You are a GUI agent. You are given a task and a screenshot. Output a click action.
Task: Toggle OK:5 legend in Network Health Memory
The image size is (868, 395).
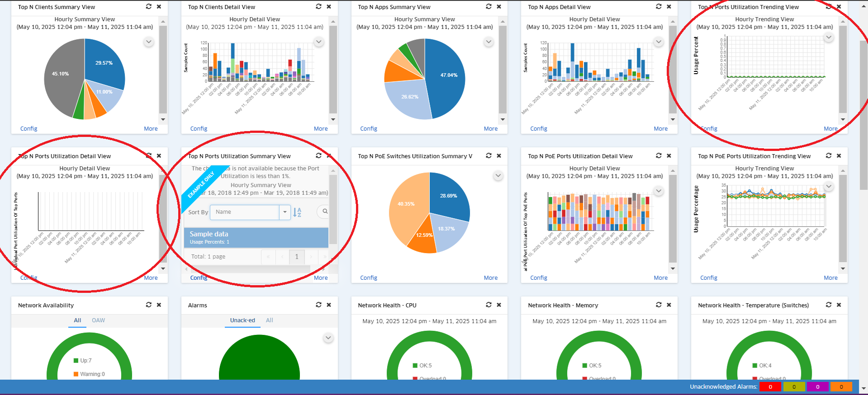pos(592,366)
